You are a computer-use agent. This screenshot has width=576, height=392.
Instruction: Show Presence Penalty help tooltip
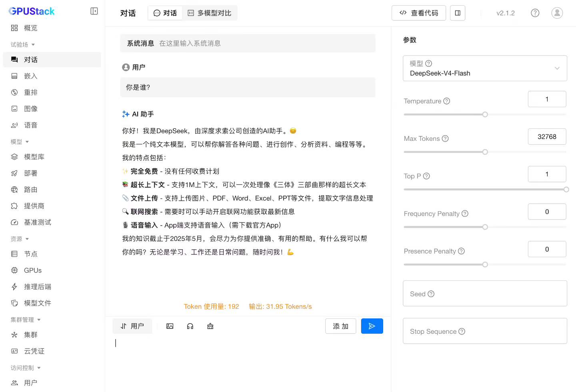tap(461, 251)
